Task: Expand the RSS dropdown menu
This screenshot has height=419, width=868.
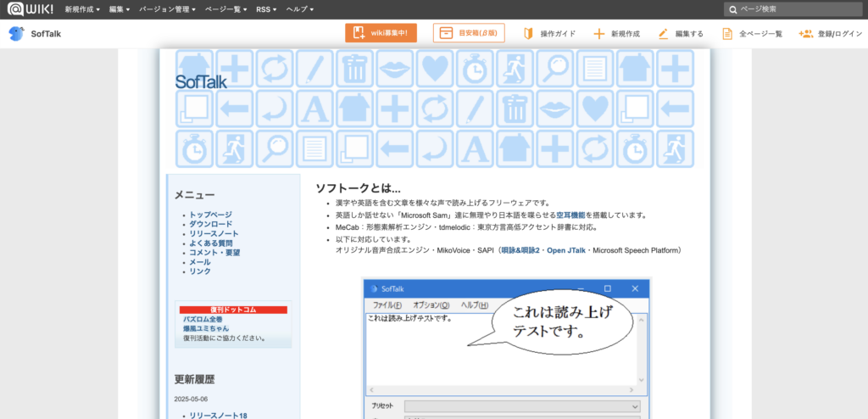Action: coord(266,9)
